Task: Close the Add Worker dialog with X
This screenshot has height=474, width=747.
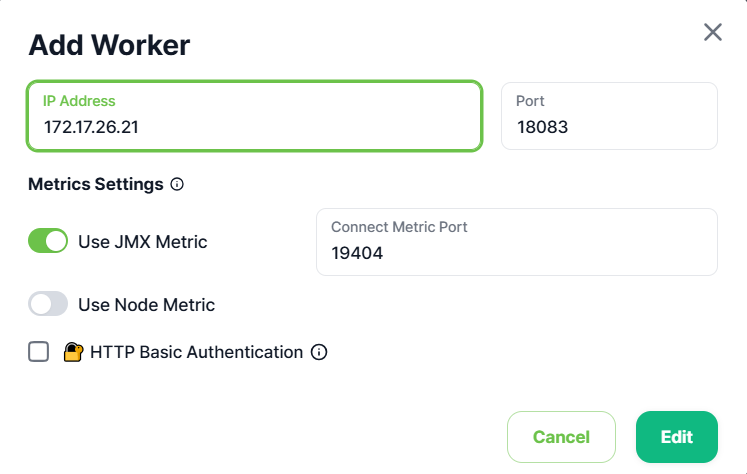Action: 713,32
